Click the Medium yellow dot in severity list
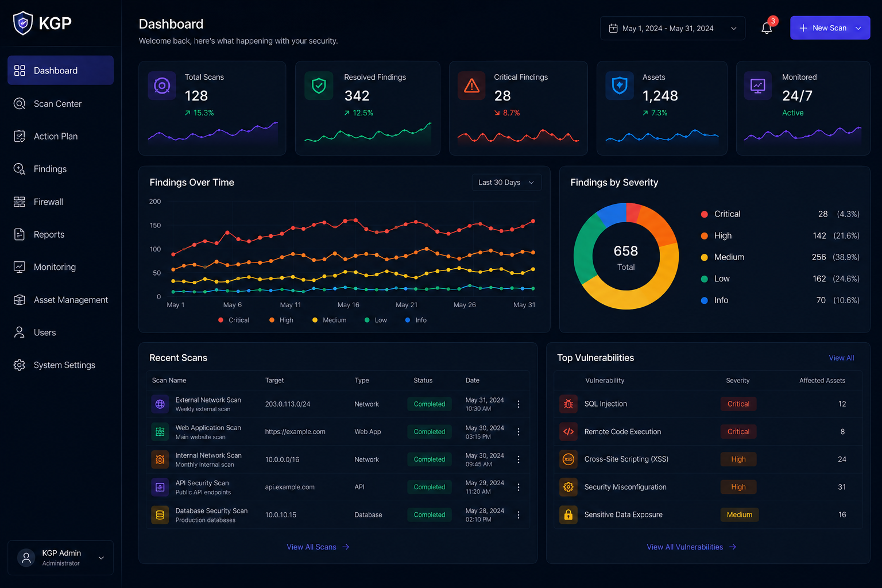 click(x=705, y=257)
